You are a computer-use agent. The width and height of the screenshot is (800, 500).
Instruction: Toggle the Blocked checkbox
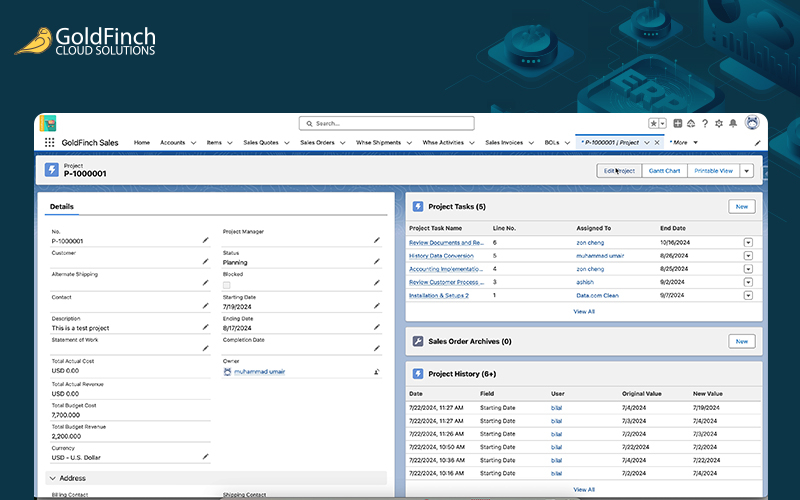(x=227, y=285)
